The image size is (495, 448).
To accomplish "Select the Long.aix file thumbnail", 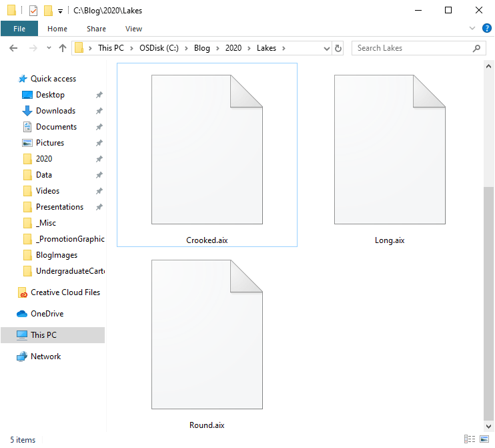I will [390, 150].
